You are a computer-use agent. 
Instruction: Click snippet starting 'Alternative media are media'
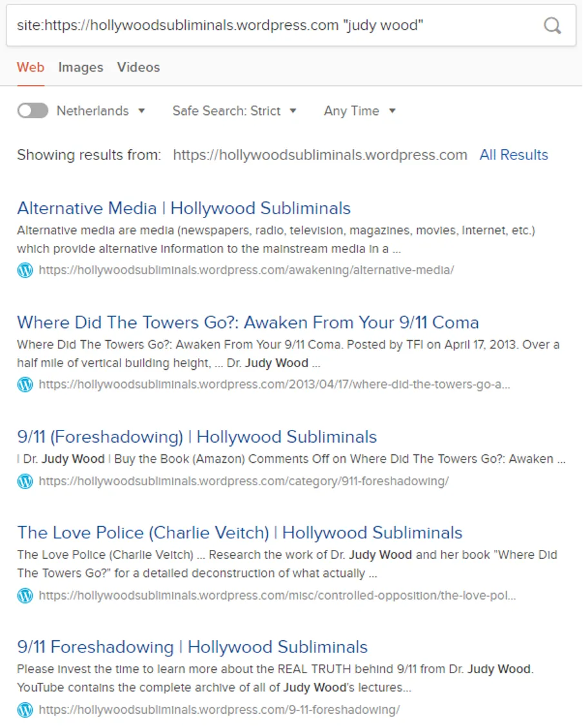pyautogui.click(x=276, y=239)
